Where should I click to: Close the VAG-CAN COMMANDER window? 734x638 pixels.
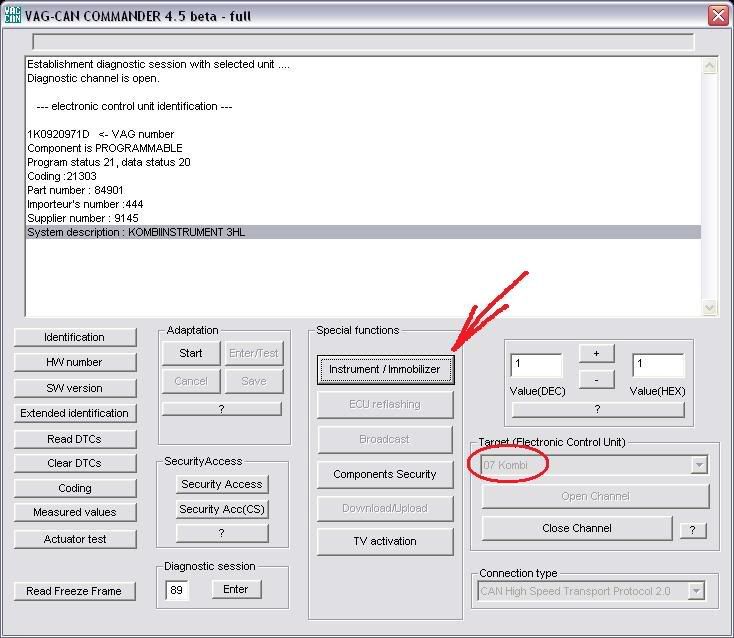tap(718, 15)
